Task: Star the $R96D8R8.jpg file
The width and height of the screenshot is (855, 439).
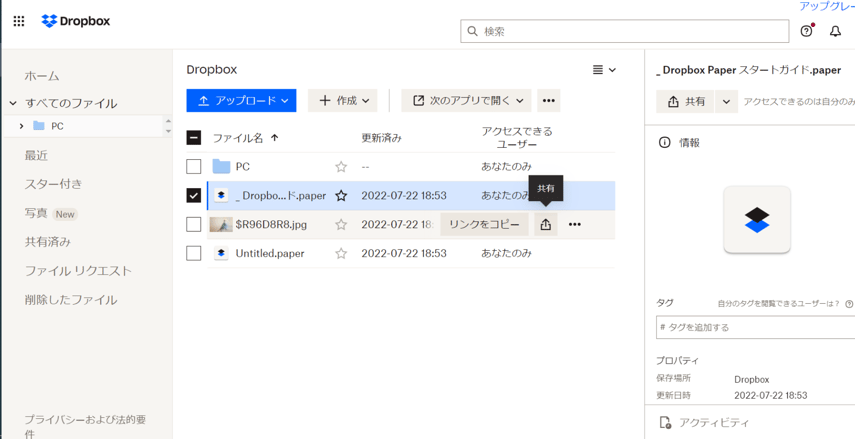Action: [x=341, y=224]
